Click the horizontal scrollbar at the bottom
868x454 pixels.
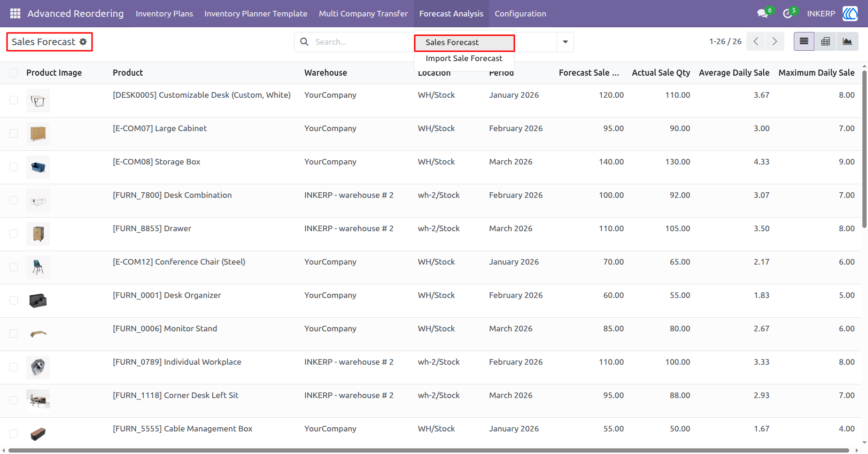pos(428,450)
